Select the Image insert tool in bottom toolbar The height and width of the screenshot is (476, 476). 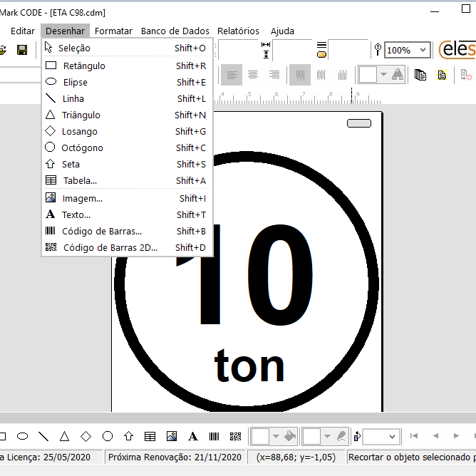(172, 437)
